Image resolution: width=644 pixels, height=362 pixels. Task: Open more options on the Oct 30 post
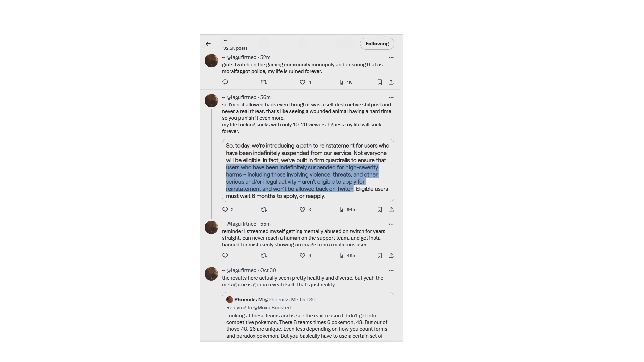(391, 270)
